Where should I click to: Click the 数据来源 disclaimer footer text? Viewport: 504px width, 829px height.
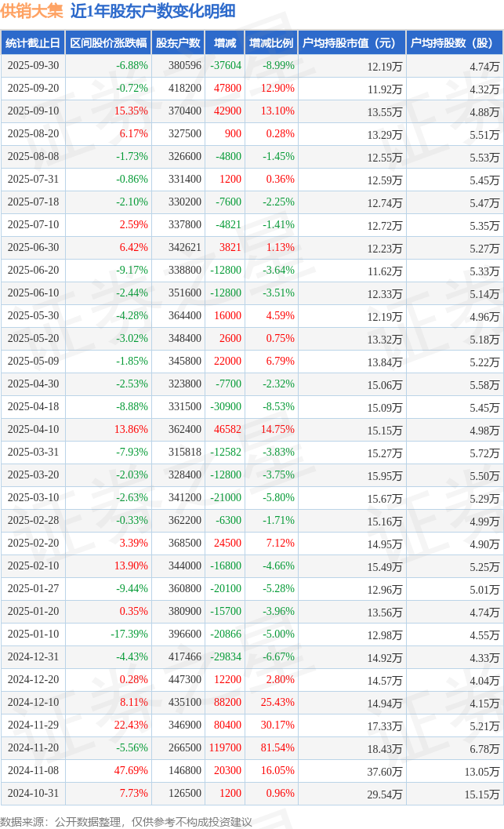126,820
